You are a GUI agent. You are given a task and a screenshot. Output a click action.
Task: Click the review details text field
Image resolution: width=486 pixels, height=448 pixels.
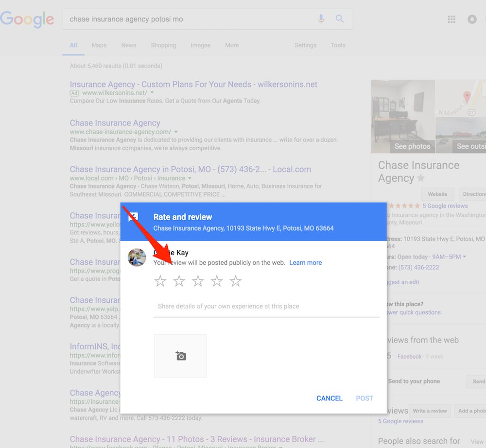click(x=266, y=307)
